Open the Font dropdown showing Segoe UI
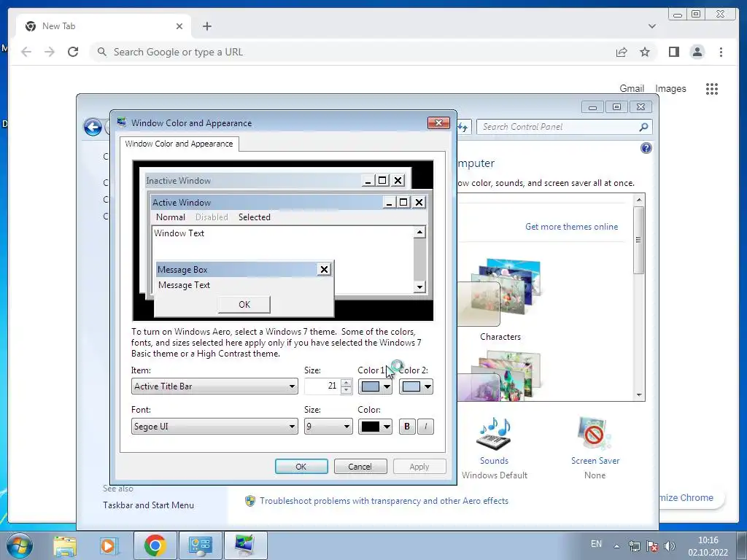This screenshot has width=747, height=560. tap(214, 426)
